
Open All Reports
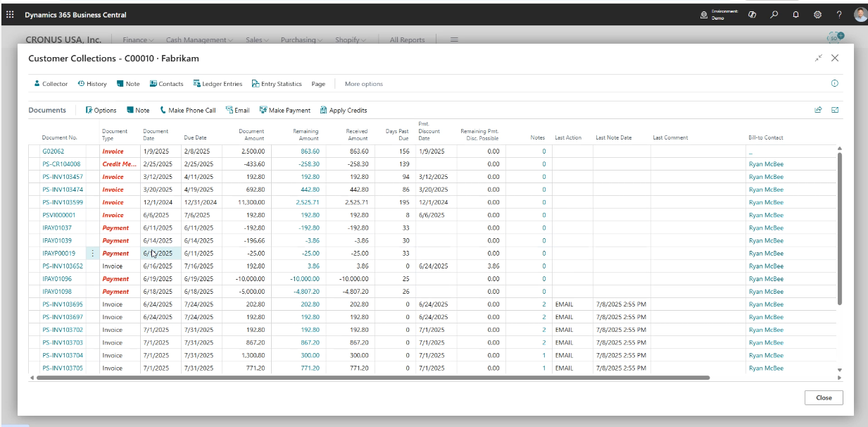408,40
